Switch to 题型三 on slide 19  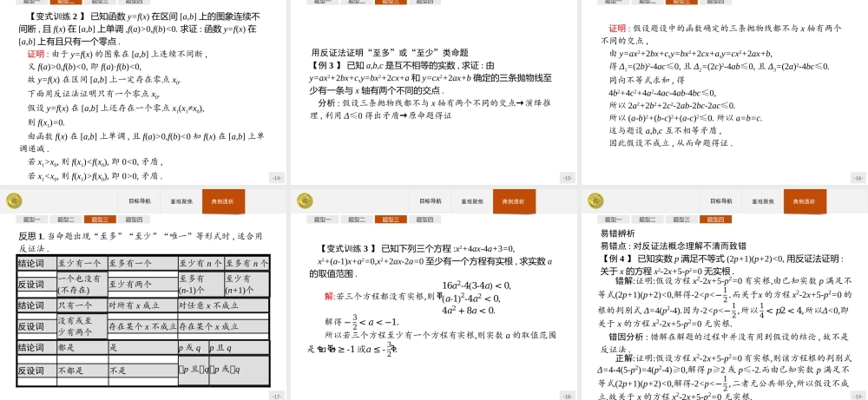681,220
